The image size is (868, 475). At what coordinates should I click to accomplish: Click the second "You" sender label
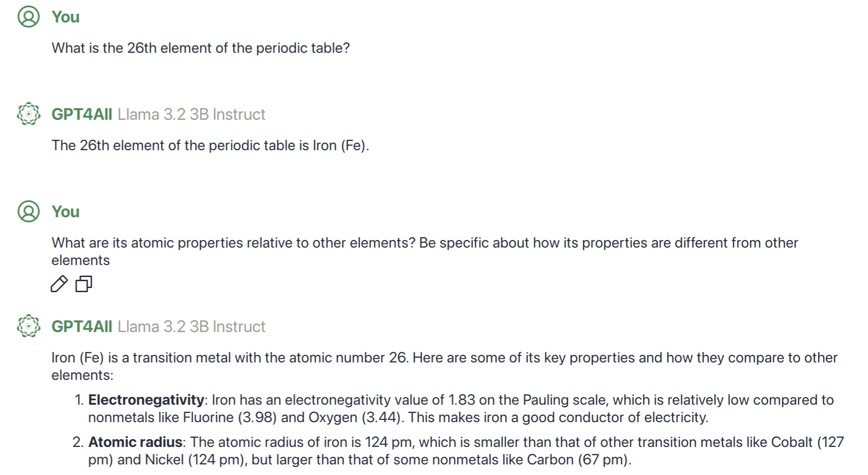point(66,212)
